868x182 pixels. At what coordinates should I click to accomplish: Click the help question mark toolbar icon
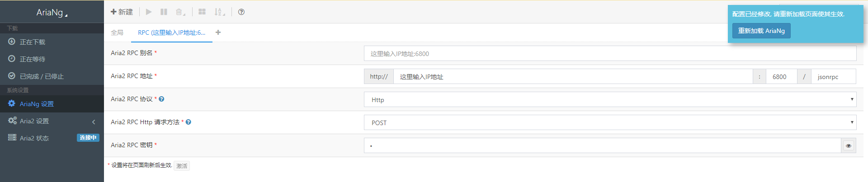pos(241,12)
